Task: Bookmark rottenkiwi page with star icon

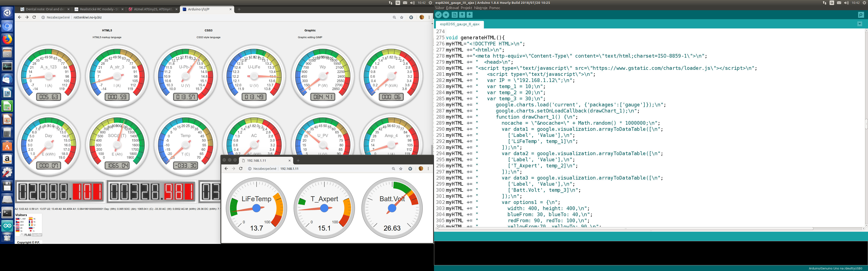Action: click(x=402, y=18)
